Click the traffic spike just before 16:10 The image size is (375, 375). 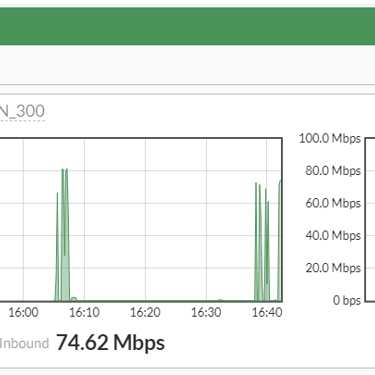coord(64,235)
